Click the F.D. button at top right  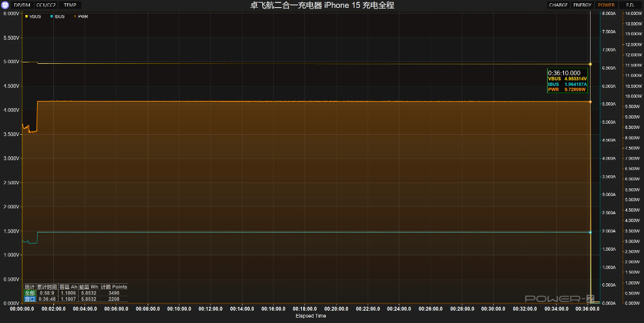pyautogui.click(x=630, y=5)
